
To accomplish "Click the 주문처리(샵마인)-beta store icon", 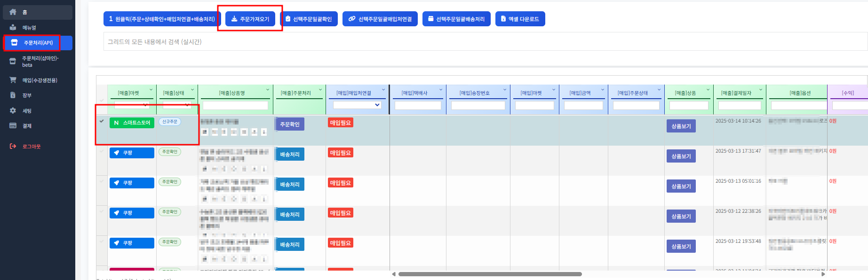I will pos(13,61).
